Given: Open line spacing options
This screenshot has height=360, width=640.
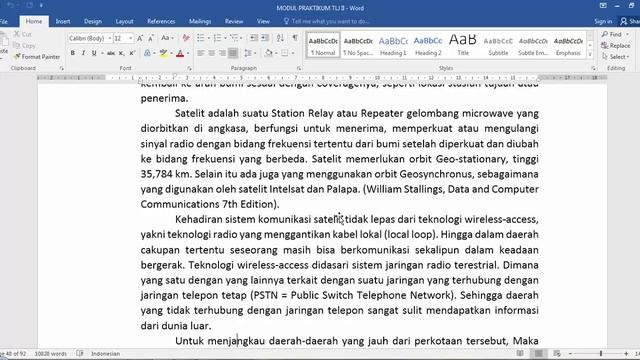Looking at the screenshot, I should (x=248, y=53).
